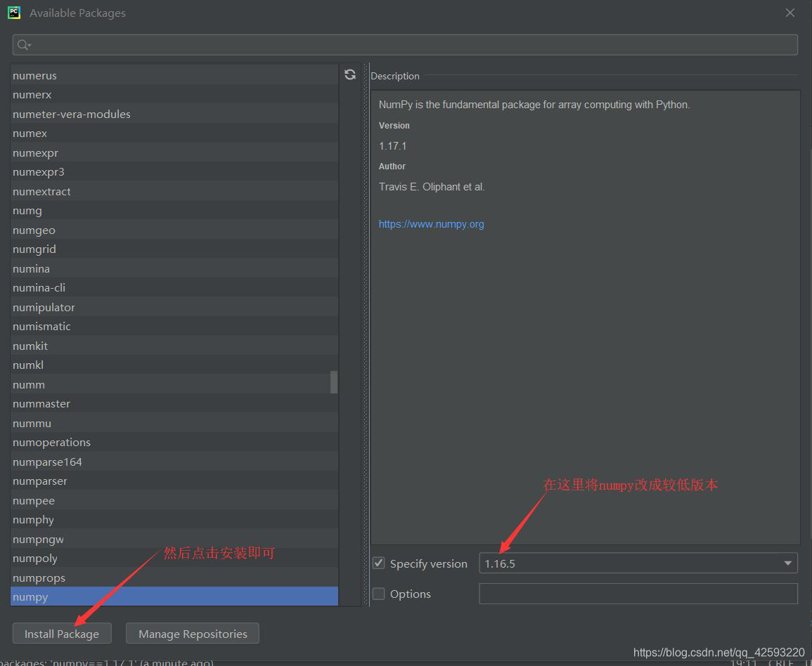Select the numm package
The height and width of the screenshot is (666, 812).
[174, 384]
